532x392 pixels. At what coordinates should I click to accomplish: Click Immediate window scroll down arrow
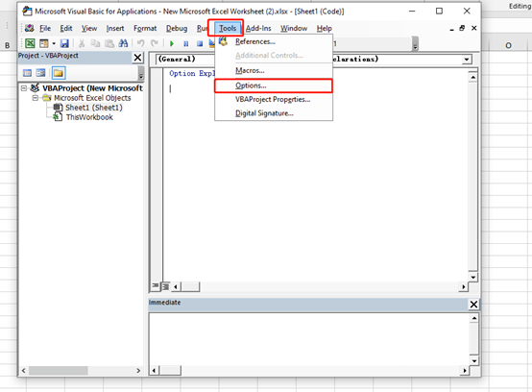[474, 361]
